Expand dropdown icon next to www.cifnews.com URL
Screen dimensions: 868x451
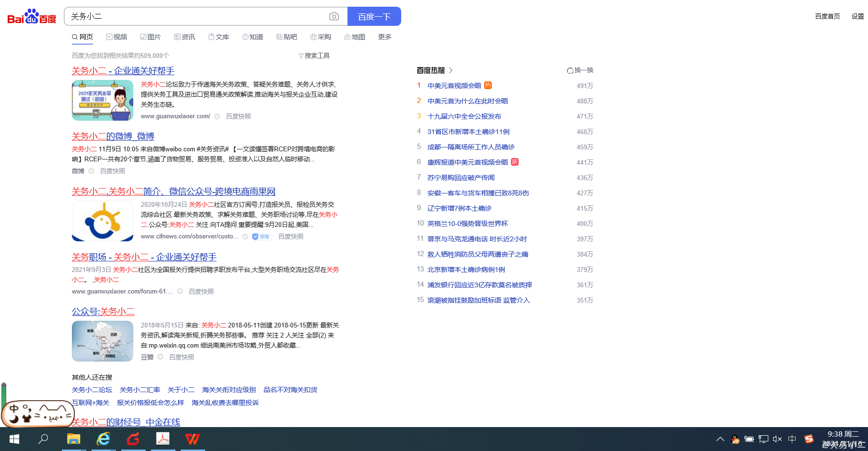click(x=245, y=237)
